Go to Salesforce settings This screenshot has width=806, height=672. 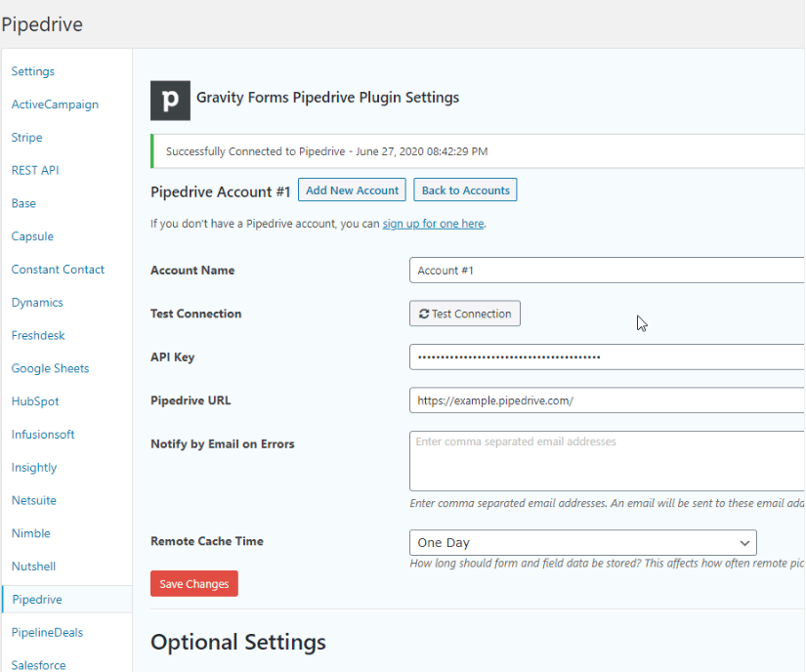point(38,665)
